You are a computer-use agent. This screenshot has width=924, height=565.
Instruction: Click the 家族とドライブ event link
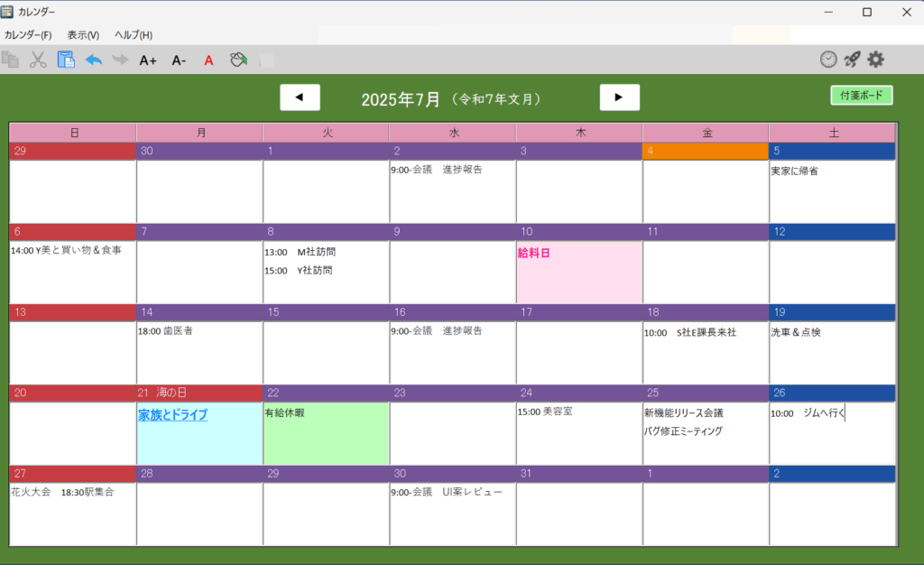(173, 415)
